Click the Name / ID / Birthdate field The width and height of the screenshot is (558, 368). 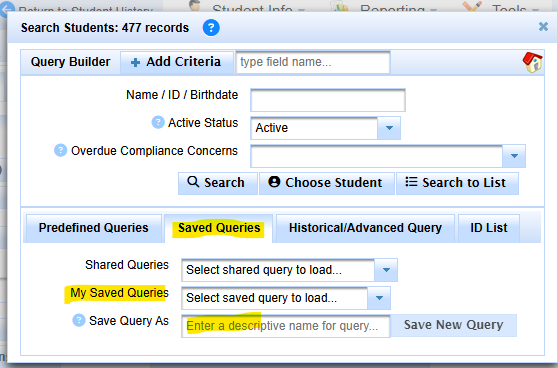(328, 100)
